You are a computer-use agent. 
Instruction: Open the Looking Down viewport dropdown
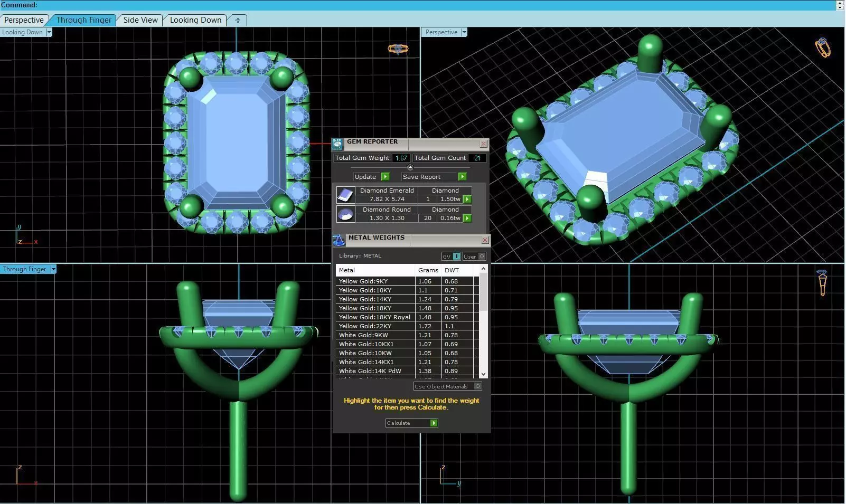[x=49, y=32]
